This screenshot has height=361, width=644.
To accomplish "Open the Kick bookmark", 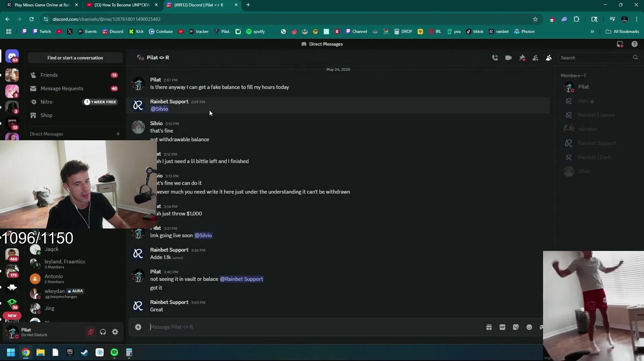I will tap(137, 32).
